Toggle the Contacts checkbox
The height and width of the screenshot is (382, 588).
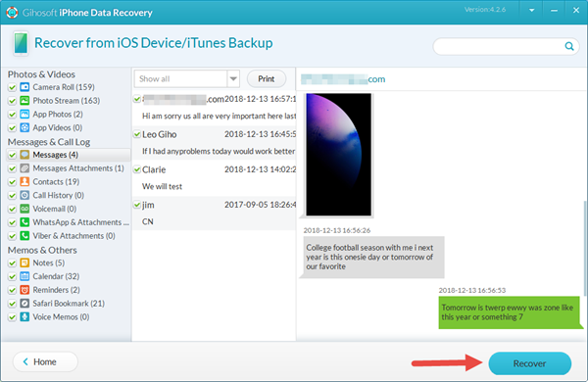pyautogui.click(x=12, y=182)
